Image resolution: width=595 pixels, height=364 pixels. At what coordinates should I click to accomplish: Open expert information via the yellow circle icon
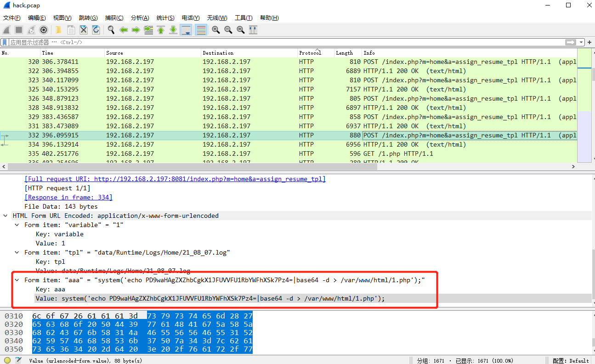(x=7, y=360)
